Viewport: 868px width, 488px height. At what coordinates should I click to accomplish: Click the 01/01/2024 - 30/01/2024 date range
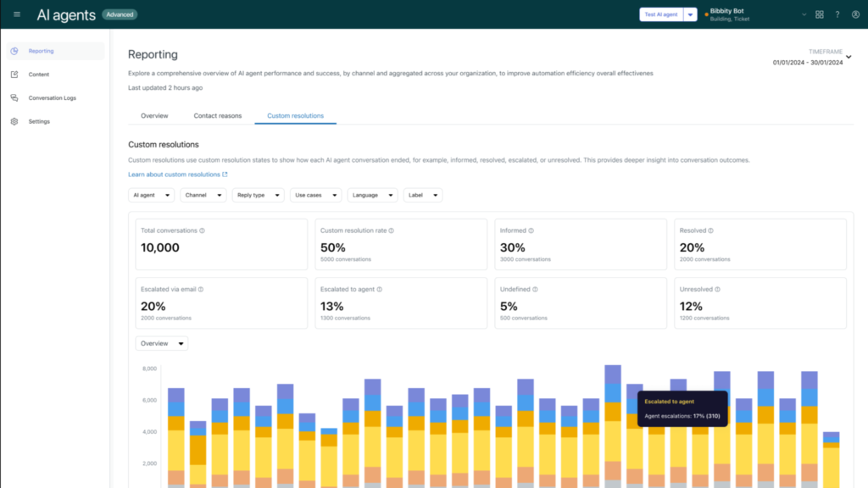[808, 63]
